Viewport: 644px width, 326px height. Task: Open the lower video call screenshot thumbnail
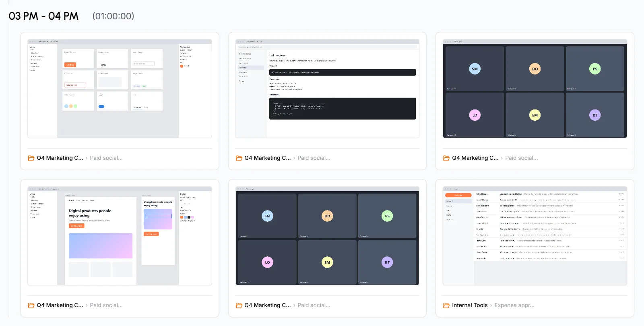[327, 236]
